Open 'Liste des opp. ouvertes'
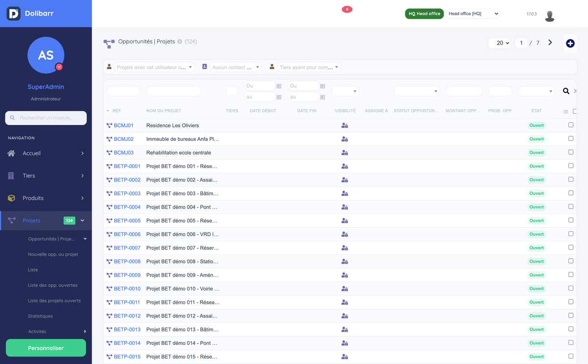Image resolution: width=588 pixels, height=364 pixels. point(52,285)
